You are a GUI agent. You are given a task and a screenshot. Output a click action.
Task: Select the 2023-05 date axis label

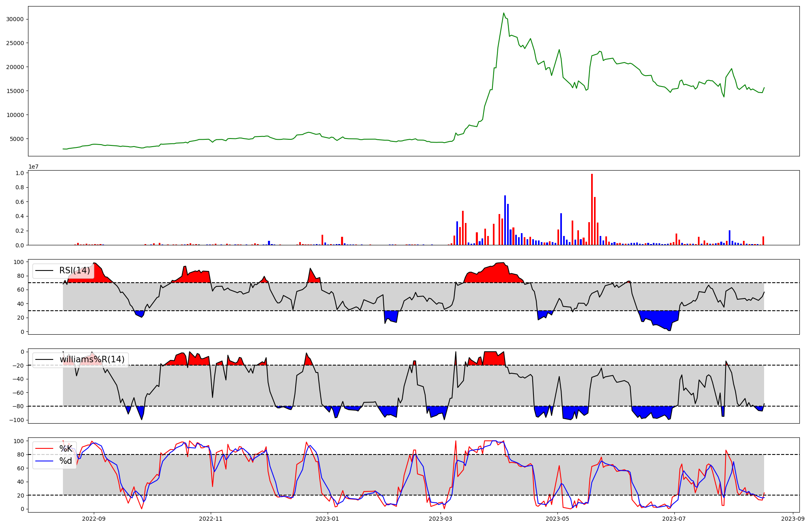point(557,519)
